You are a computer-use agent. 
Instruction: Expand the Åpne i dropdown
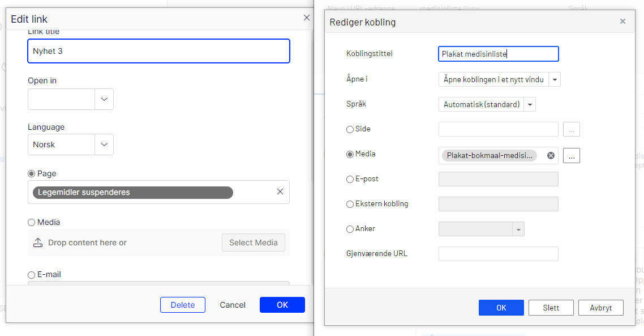[555, 80]
